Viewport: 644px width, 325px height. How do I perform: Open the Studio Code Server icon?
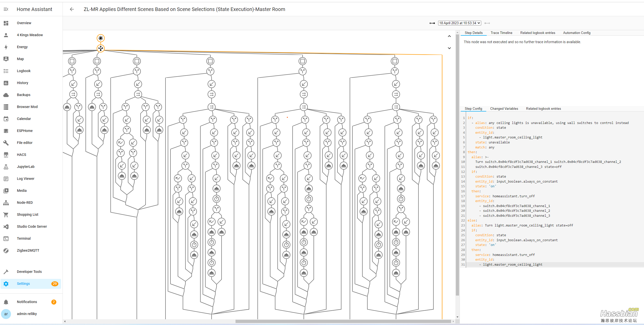6,227
